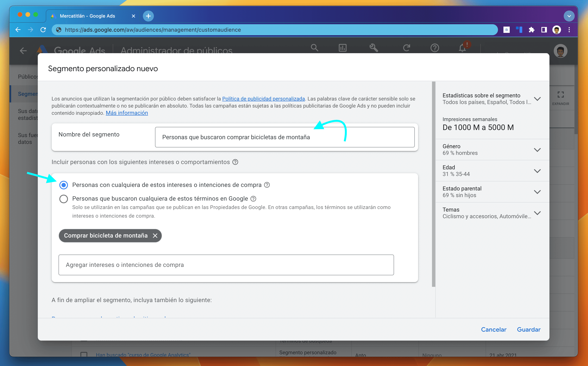The image size is (588, 366).
Task: Reload the page with the browser refresh icon
Action: click(43, 30)
